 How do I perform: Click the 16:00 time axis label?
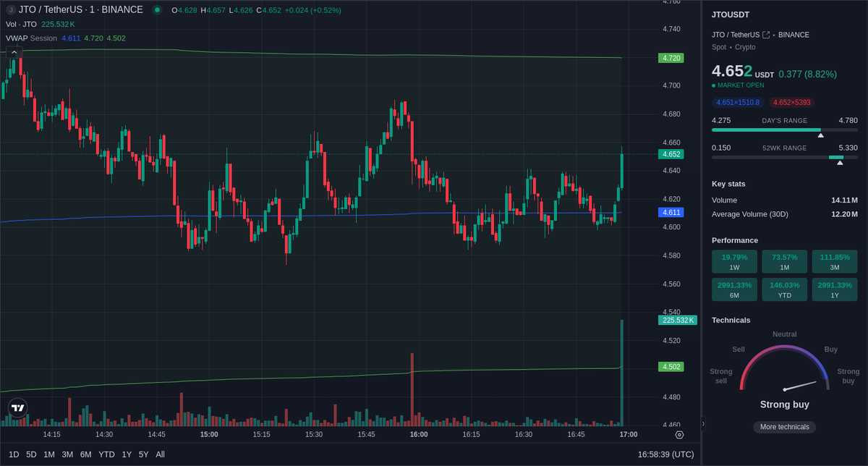(x=419, y=434)
